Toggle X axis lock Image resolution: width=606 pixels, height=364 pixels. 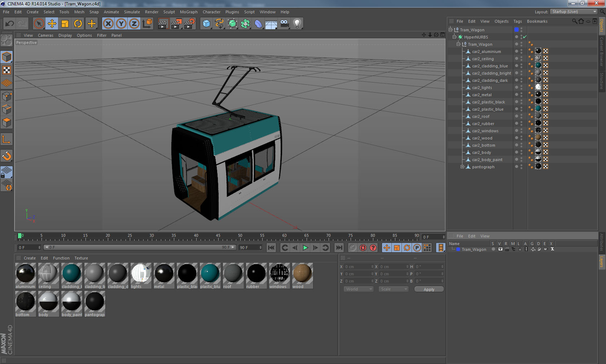click(108, 24)
